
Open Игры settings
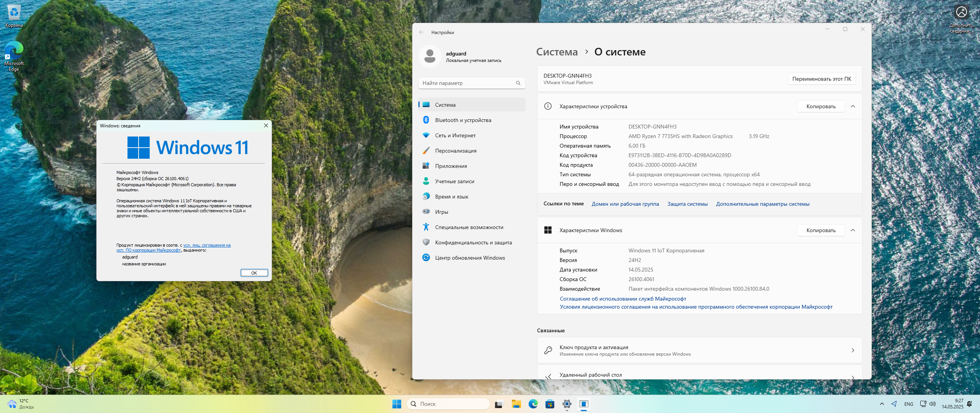pos(472,212)
